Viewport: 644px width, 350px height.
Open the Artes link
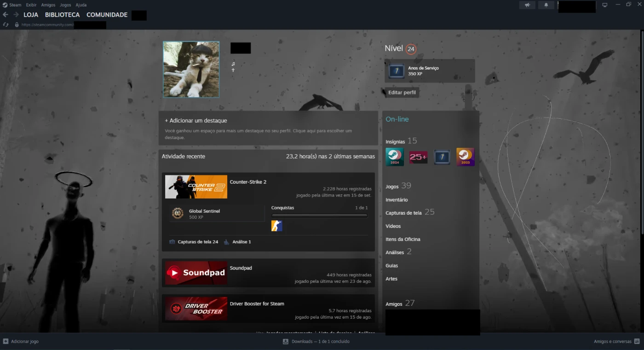point(391,279)
